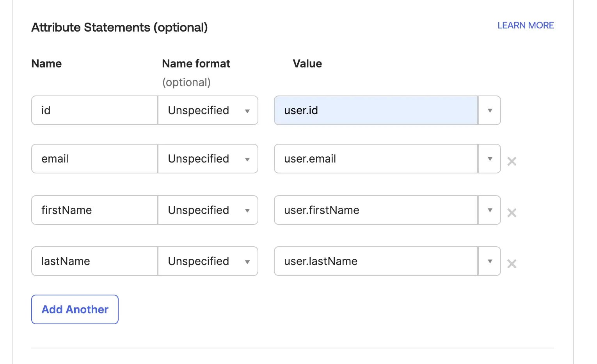Screen dimensions: 597x364
Task: Edit the firstName name field
Action: 94,210
